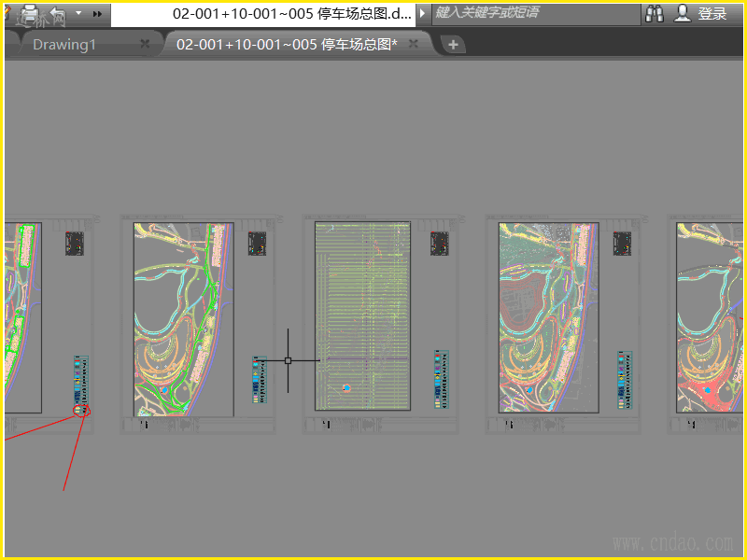Click the file name in the title bar
The height and width of the screenshot is (560, 747).
(291, 14)
